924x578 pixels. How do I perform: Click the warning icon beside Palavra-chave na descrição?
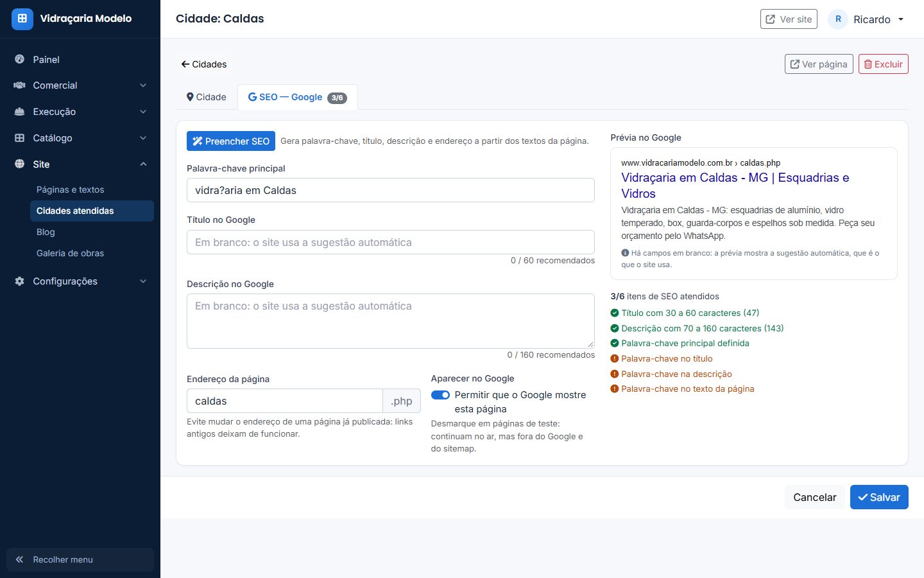pos(615,374)
